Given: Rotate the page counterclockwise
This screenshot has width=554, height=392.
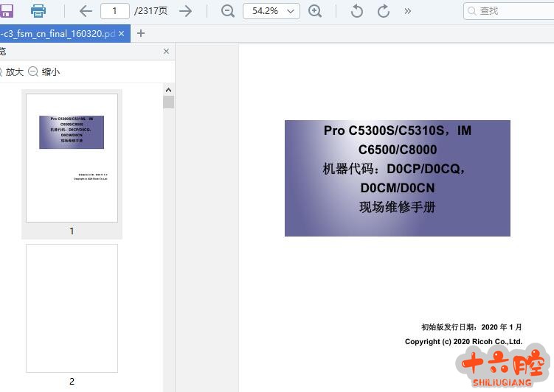Looking at the screenshot, I should pos(357,11).
